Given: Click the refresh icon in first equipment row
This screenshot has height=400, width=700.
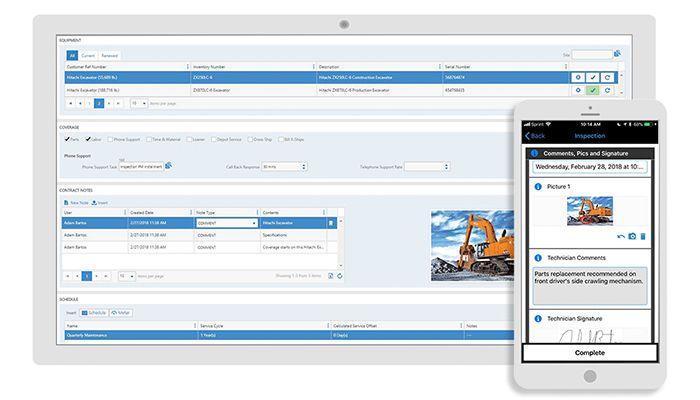Looking at the screenshot, I should (x=607, y=78).
